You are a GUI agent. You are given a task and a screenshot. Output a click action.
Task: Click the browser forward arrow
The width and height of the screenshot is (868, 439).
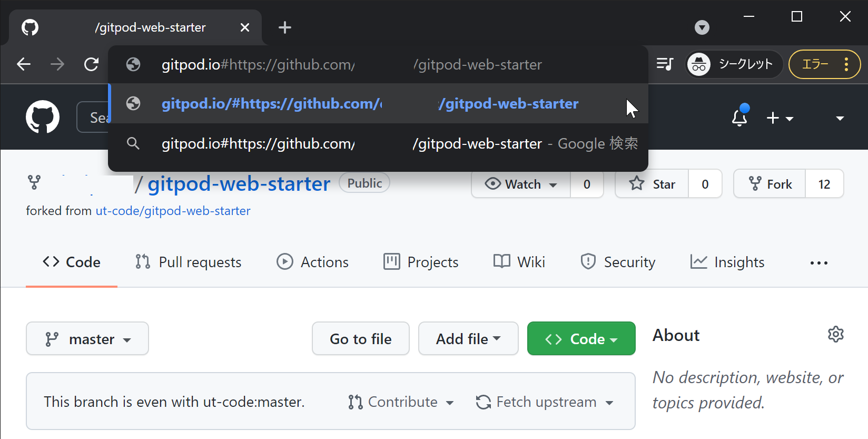(x=57, y=64)
